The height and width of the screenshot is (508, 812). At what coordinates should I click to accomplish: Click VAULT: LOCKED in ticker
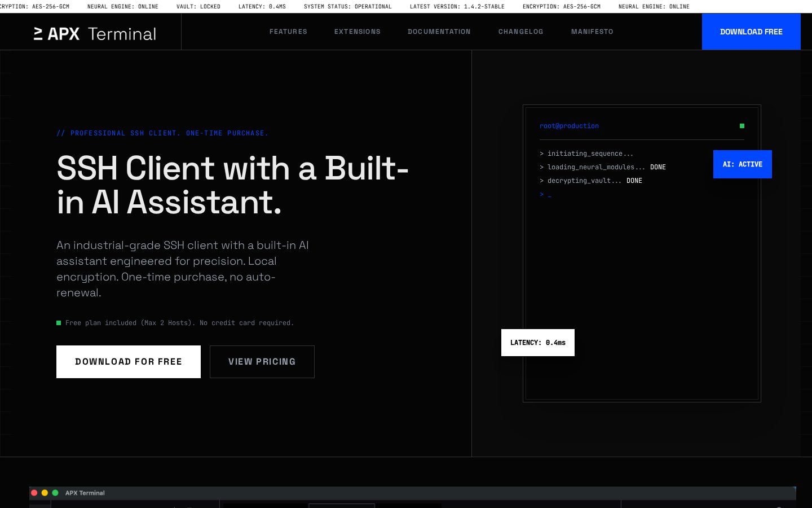pos(198,7)
